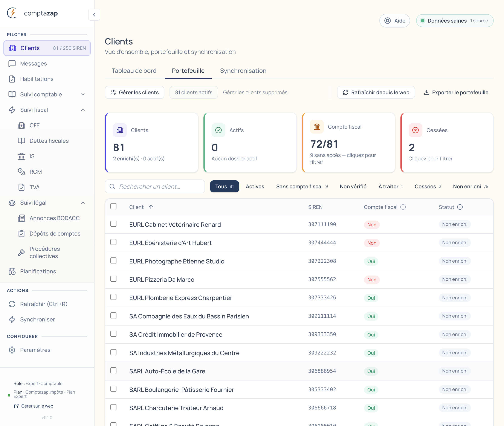504x426 pixels.
Task: Click the IS bank icon
Action: [21, 156]
